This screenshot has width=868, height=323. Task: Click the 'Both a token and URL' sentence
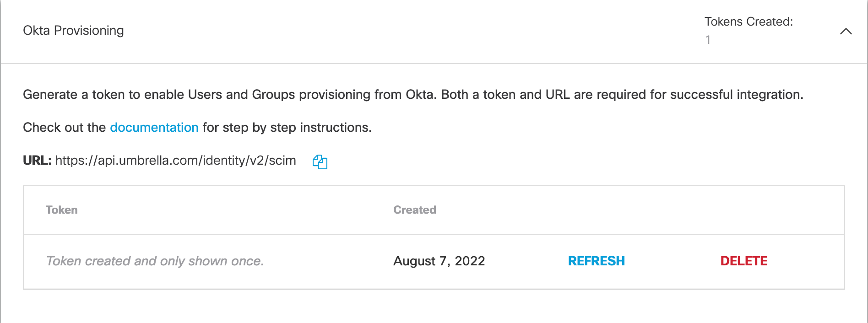pyautogui.click(x=504, y=95)
